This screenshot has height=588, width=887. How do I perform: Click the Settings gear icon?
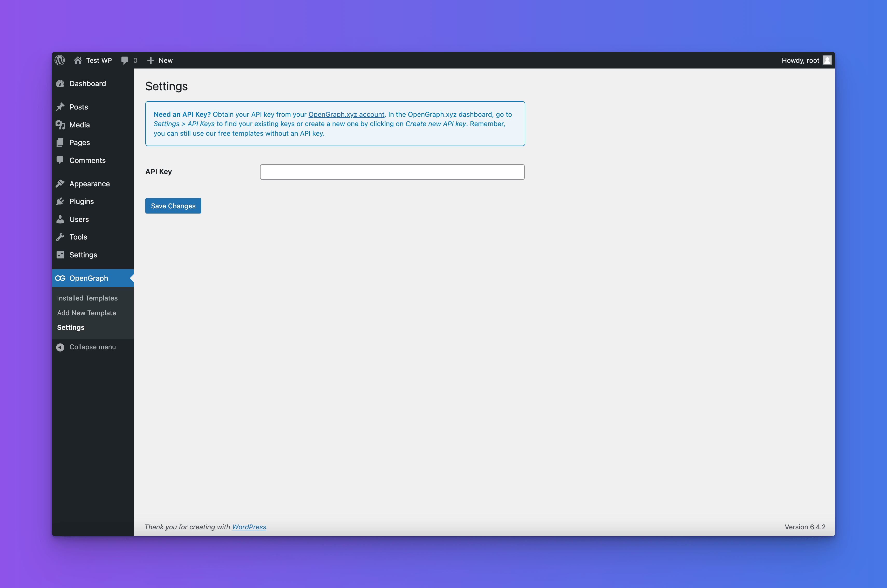[61, 255]
